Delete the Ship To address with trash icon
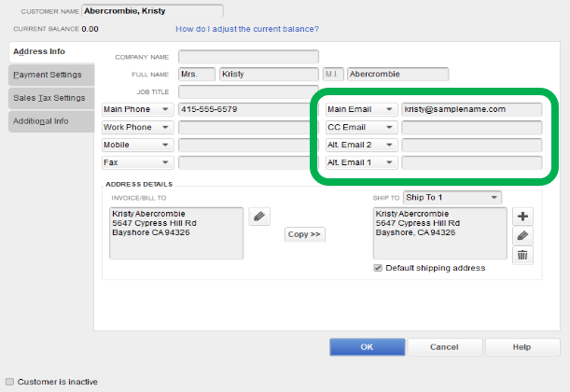 [522, 255]
